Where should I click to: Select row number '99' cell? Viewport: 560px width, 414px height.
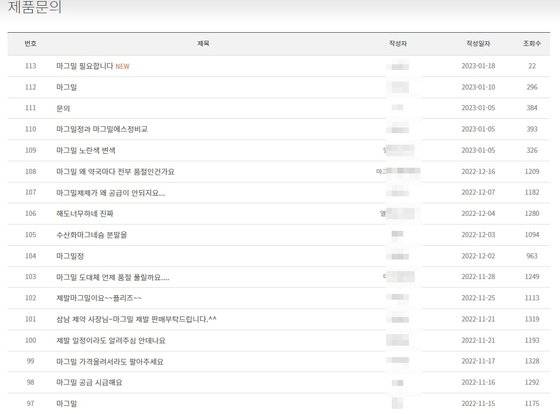31,361
